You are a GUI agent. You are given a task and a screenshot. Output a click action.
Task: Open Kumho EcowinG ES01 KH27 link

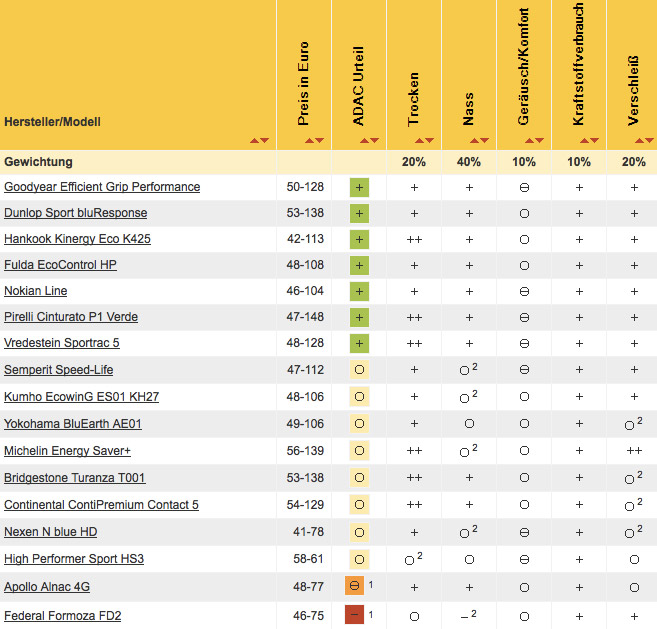pos(82,396)
